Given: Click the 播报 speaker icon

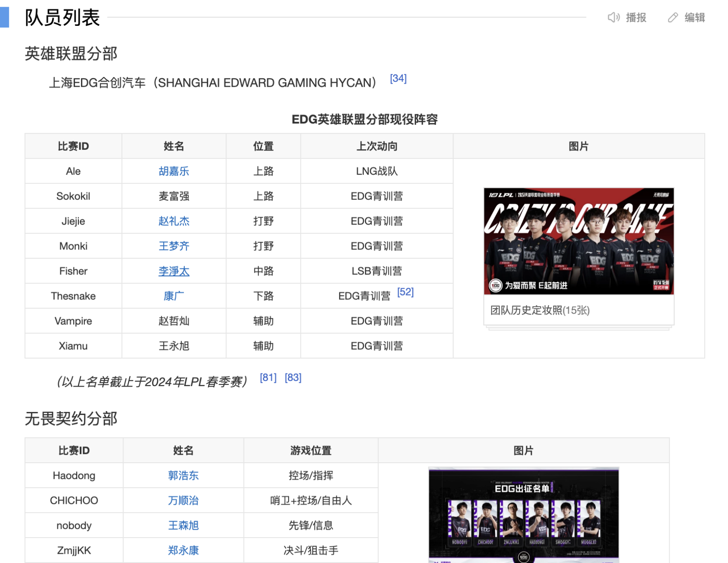Looking at the screenshot, I should pos(613,18).
